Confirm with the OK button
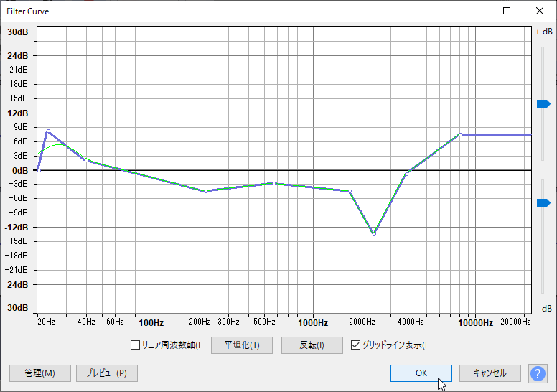This screenshot has height=392, width=557. [x=421, y=373]
